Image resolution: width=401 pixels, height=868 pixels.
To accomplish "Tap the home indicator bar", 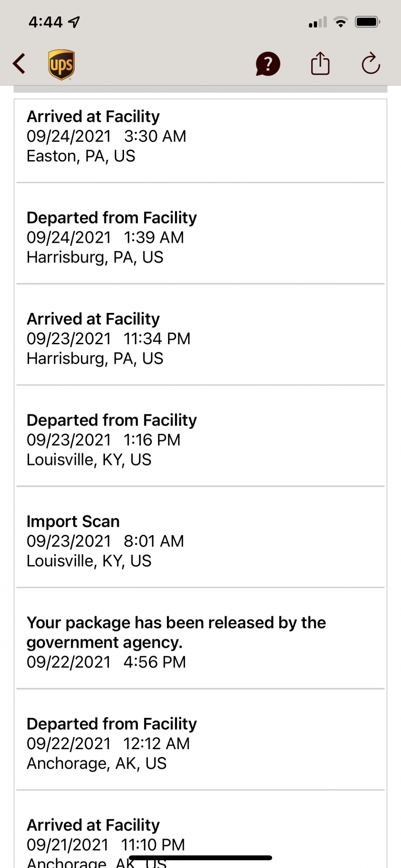I will click(200, 858).
